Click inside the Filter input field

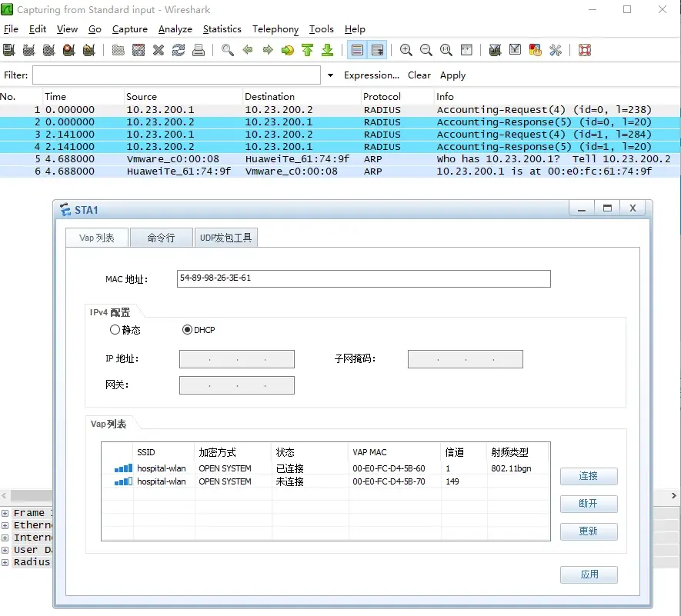(x=177, y=75)
